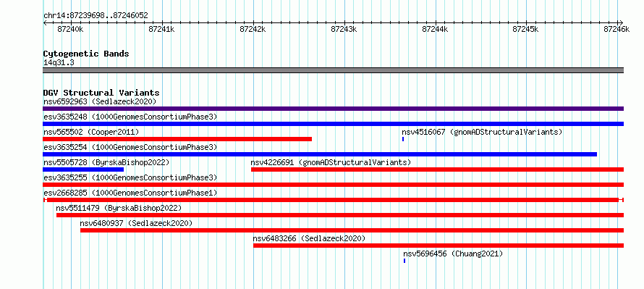This screenshot has height=289, width=644.
Task: Open esv2668285 (1000GenomesConsortiumPhase1) label
Action: [x=130, y=193]
